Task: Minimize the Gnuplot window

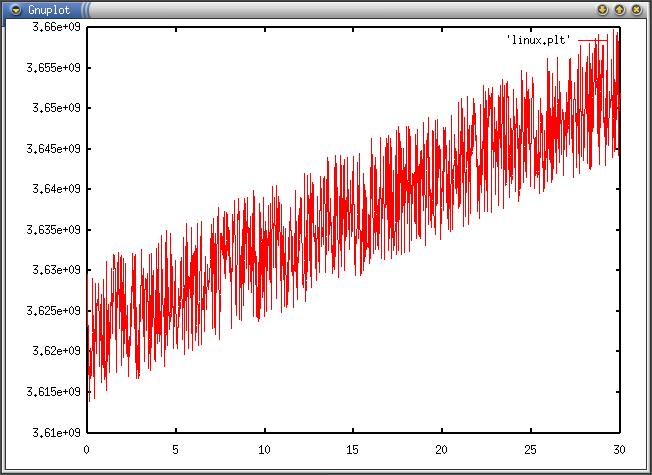Action: 603,10
